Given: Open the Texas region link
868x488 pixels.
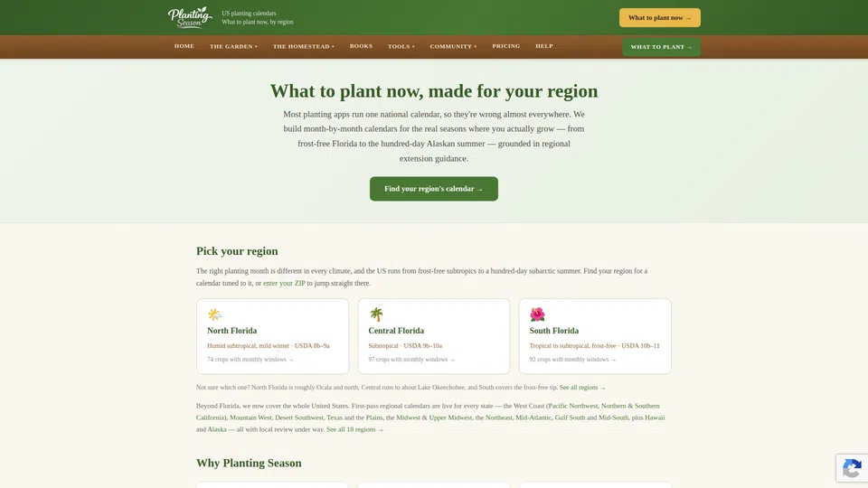Looking at the screenshot, I should point(335,418).
